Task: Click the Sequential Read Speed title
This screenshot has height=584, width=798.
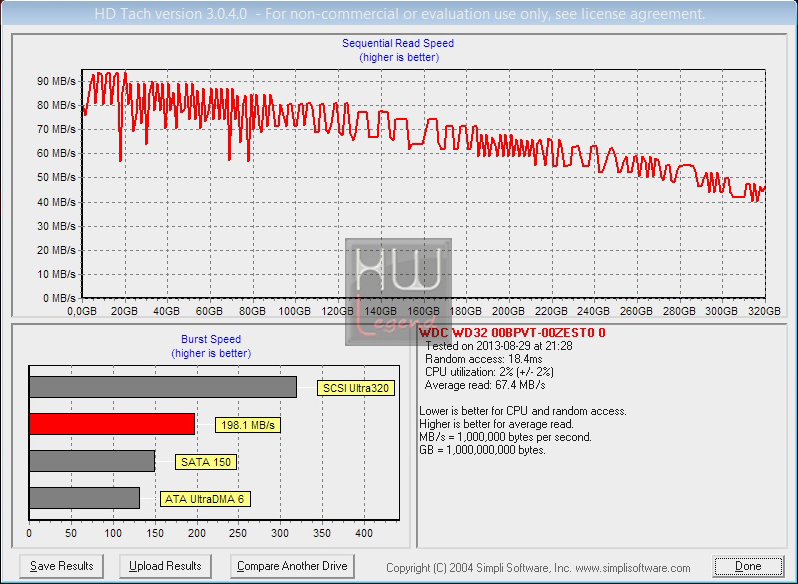Action: pyautogui.click(x=398, y=43)
